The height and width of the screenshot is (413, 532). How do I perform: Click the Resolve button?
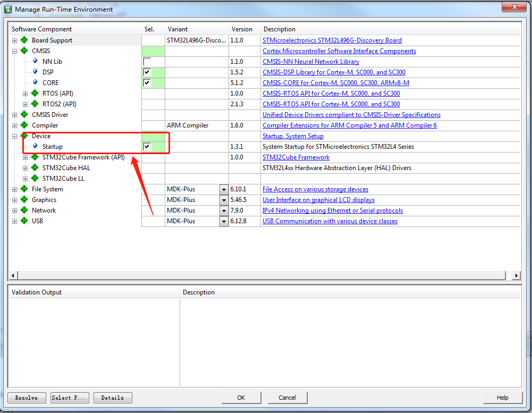coord(27,397)
